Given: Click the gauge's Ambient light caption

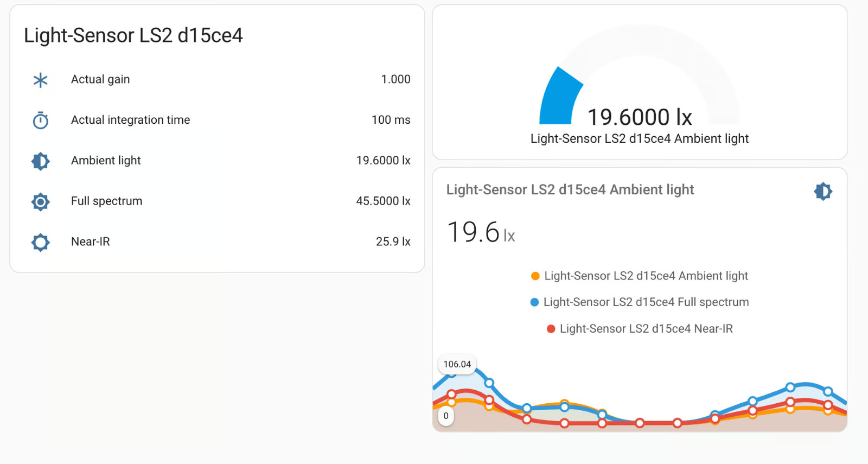Looking at the screenshot, I should [639, 139].
